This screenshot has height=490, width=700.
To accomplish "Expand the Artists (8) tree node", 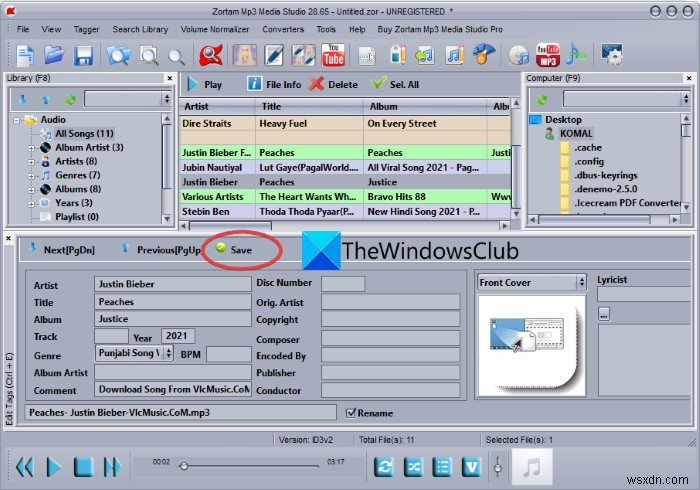I will (31, 162).
